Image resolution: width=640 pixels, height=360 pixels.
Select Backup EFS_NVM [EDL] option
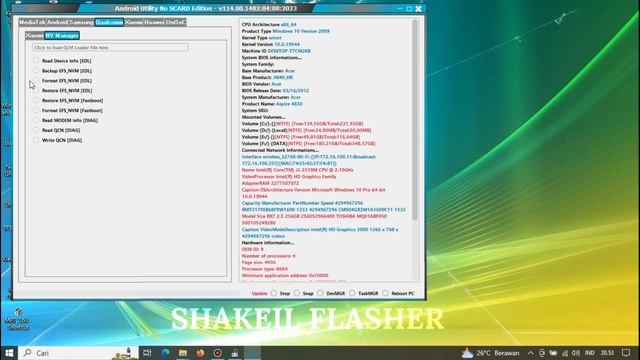[x=63, y=71]
